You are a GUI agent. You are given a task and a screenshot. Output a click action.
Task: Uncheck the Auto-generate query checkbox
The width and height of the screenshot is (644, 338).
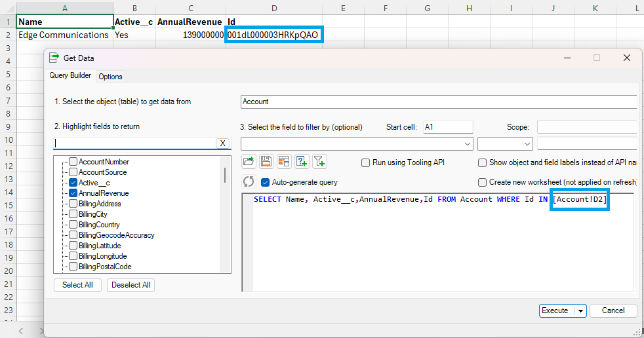click(266, 182)
